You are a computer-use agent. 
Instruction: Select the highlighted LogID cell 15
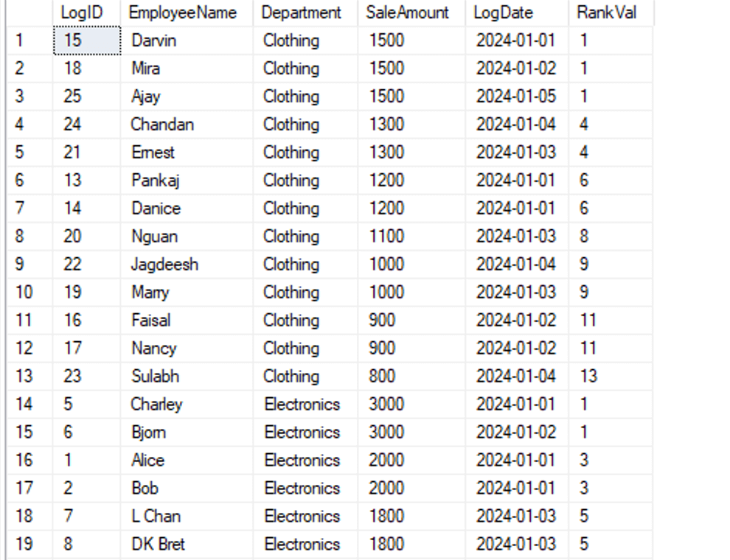[x=86, y=41]
